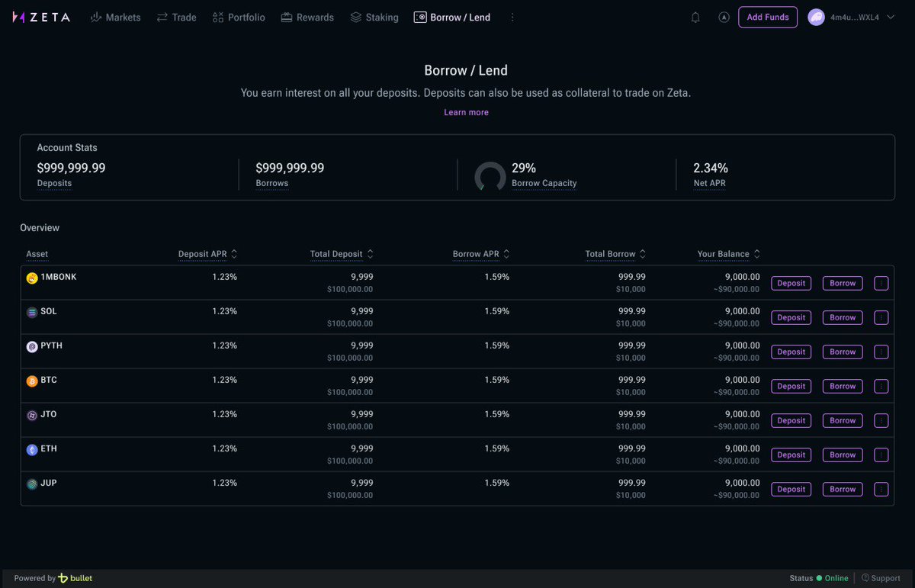
Task: Click the 29% borrow capacity value
Action: click(524, 168)
